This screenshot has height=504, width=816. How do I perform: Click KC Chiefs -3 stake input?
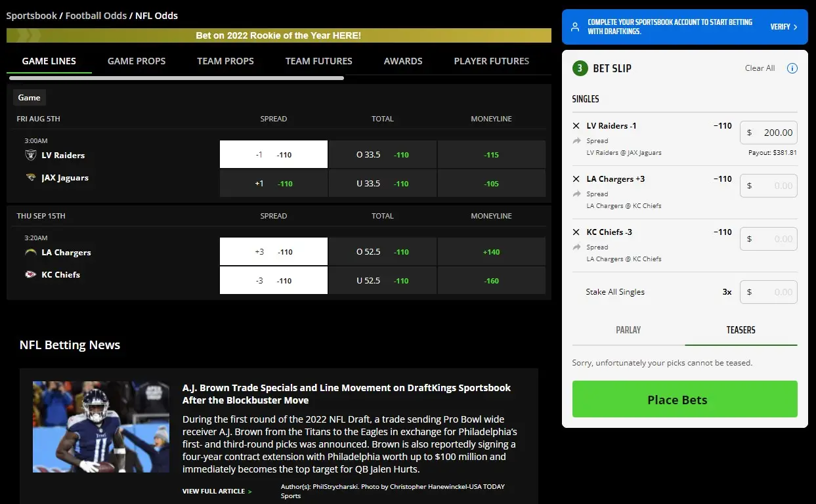769,239
